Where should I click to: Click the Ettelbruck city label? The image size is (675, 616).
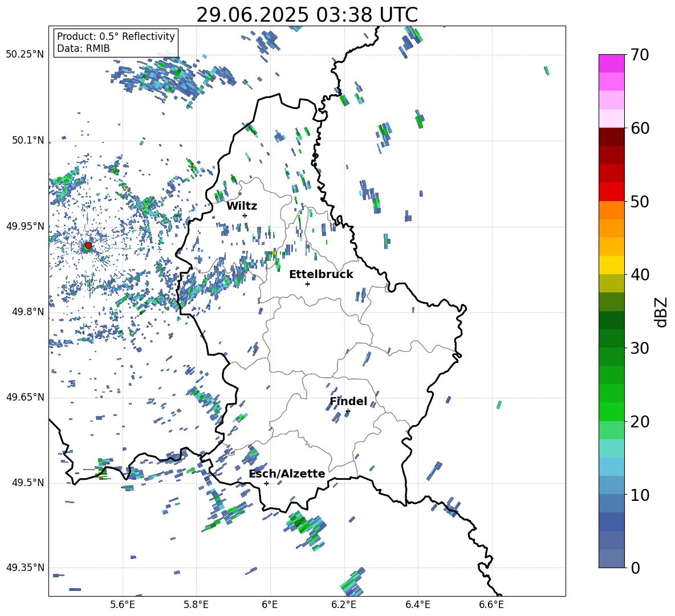click(x=321, y=275)
